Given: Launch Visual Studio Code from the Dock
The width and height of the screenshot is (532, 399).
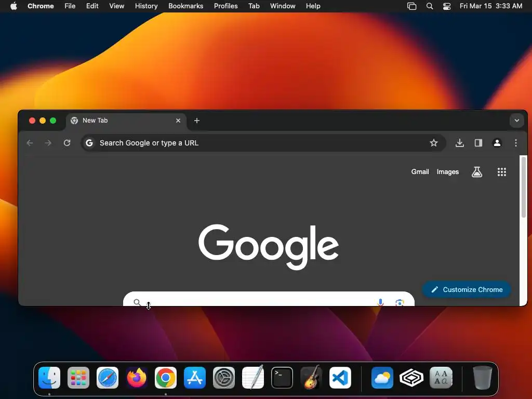Looking at the screenshot, I should point(340,378).
